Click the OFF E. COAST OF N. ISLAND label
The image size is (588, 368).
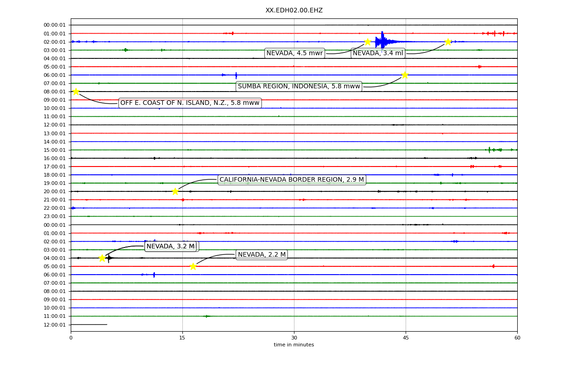pyautogui.click(x=190, y=103)
